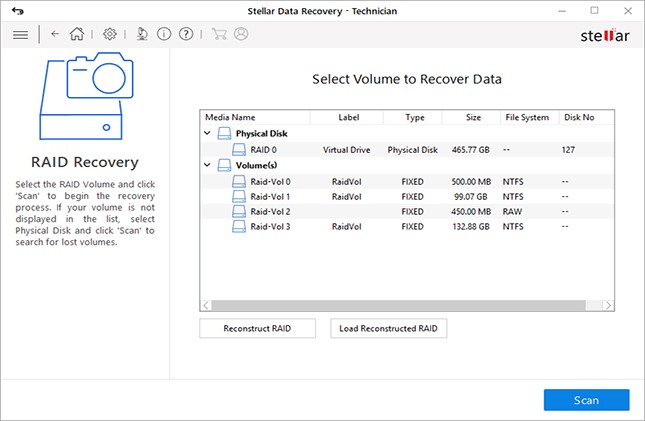Select the Volume(s) tree node
The image size is (645, 421).
pos(256,165)
